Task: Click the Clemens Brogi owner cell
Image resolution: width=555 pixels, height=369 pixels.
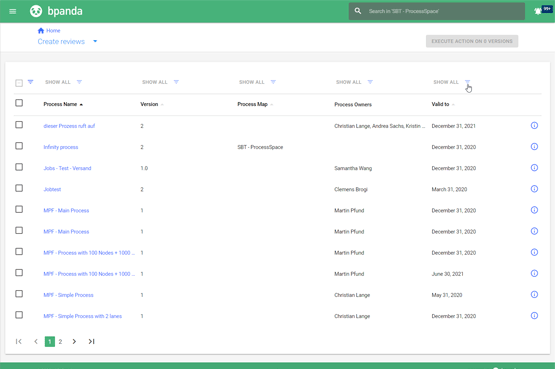Action: pos(351,189)
